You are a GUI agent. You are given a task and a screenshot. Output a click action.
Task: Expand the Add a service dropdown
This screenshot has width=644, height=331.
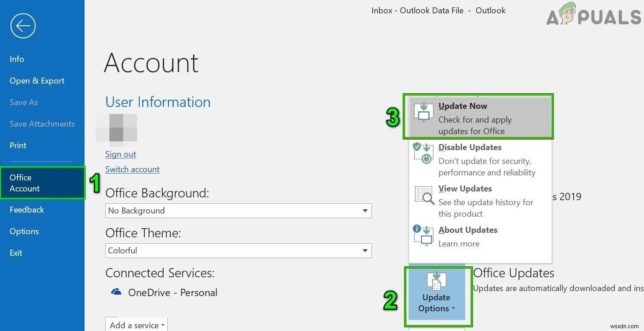click(136, 325)
